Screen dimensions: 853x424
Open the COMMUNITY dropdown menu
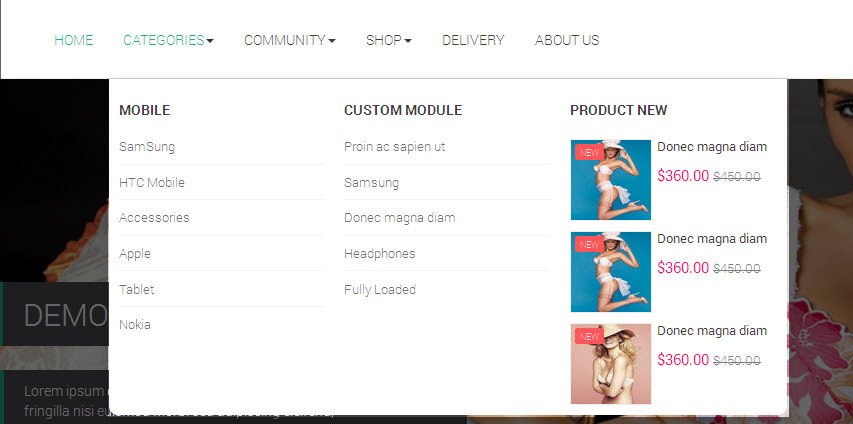(x=289, y=40)
